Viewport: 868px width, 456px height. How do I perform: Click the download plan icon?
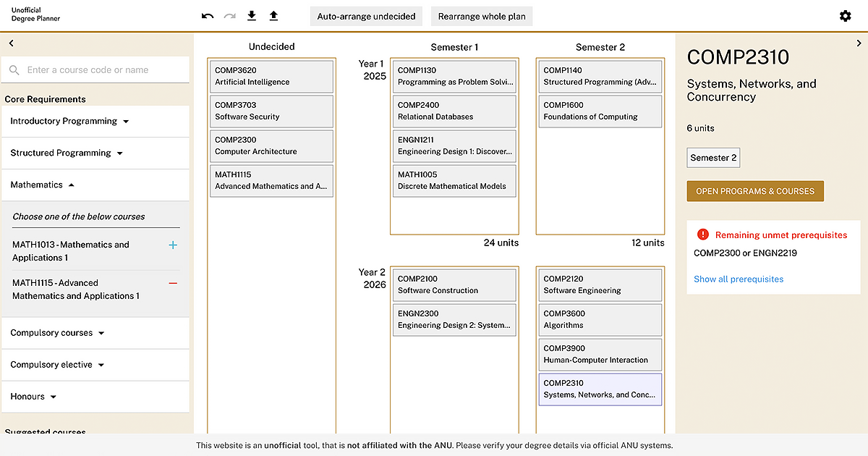[x=252, y=16]
